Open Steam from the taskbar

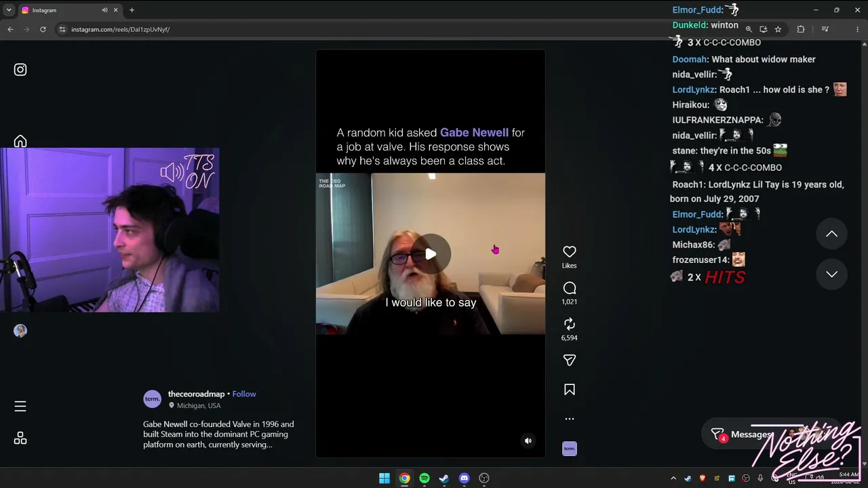pyautogui.click(x=444, y=479)
